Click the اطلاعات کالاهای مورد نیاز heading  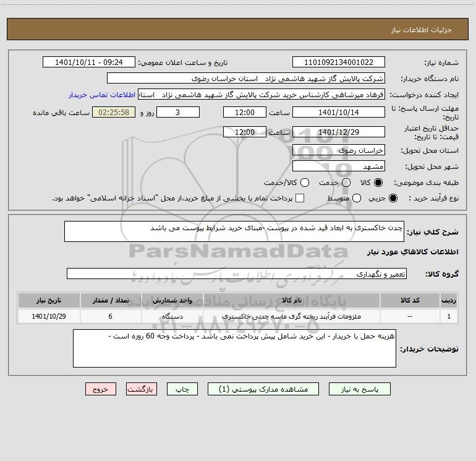click(x=412, y=252)
